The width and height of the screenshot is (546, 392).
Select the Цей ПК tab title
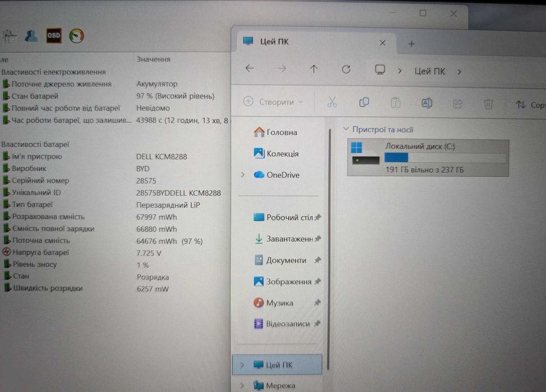point(274,42)
